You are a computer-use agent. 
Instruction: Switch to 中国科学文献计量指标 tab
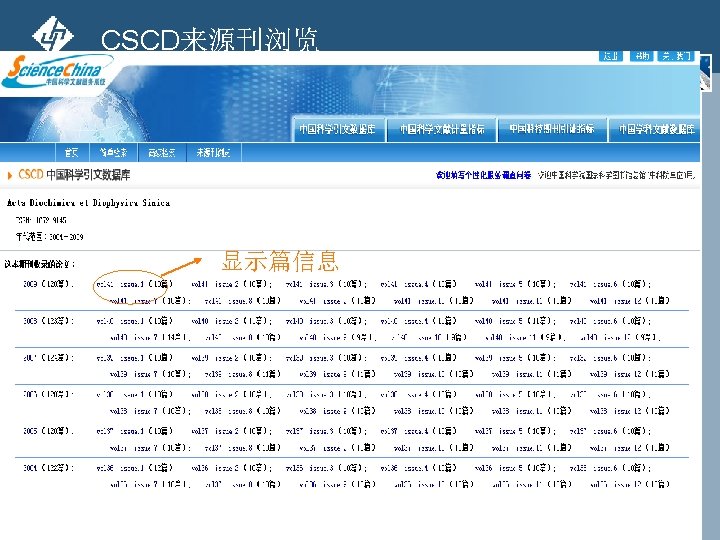point(442,129)
